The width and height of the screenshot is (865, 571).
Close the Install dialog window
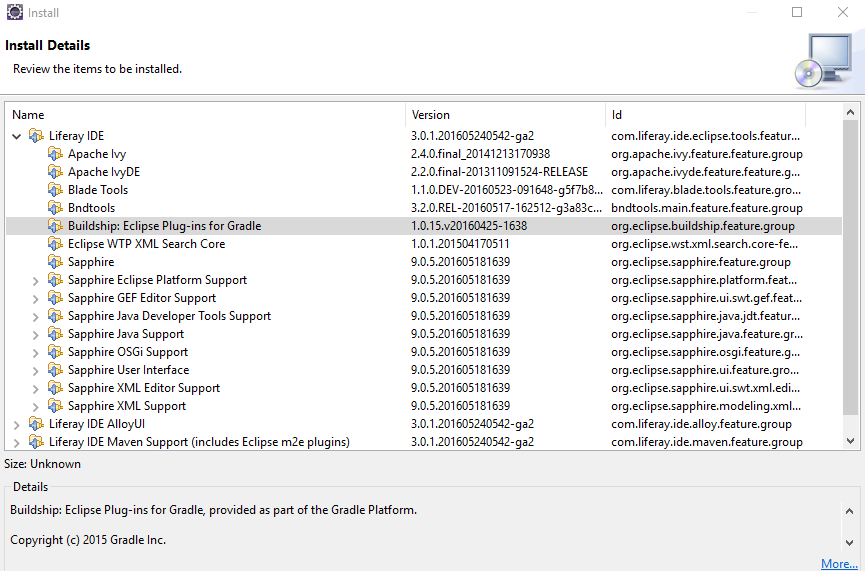(842, 12)
